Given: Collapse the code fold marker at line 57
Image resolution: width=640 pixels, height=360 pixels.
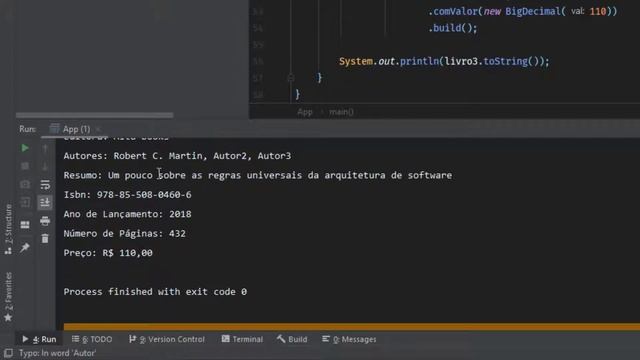Looking at the screenshot, I should (291, 78).
